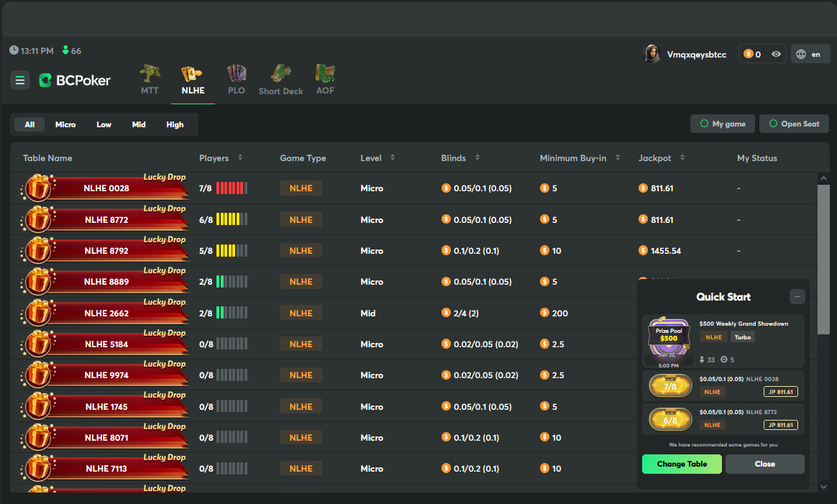Click the Change Table button
The height and width of the screenshot is (504, 837).
(x=682, y=464)
